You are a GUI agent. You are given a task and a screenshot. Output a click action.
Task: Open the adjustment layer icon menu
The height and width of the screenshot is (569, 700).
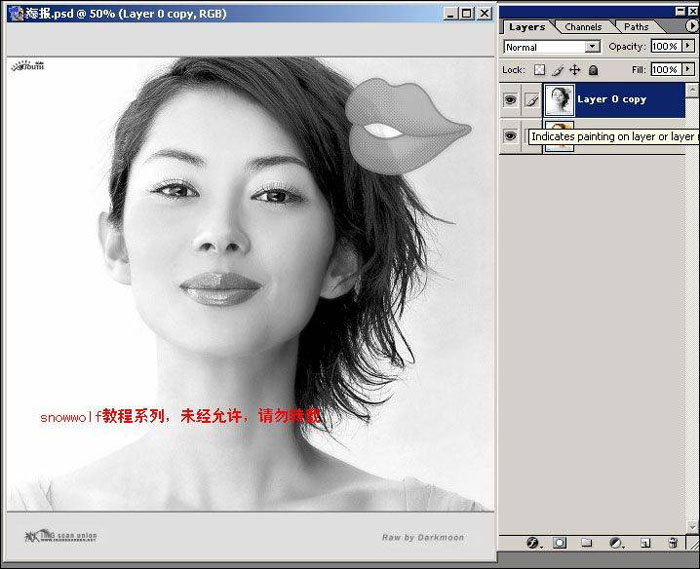pyautogui.click(x=616, y=542)
